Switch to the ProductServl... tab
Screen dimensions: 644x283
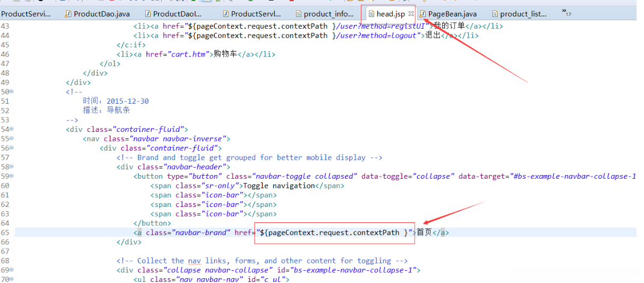252,14
